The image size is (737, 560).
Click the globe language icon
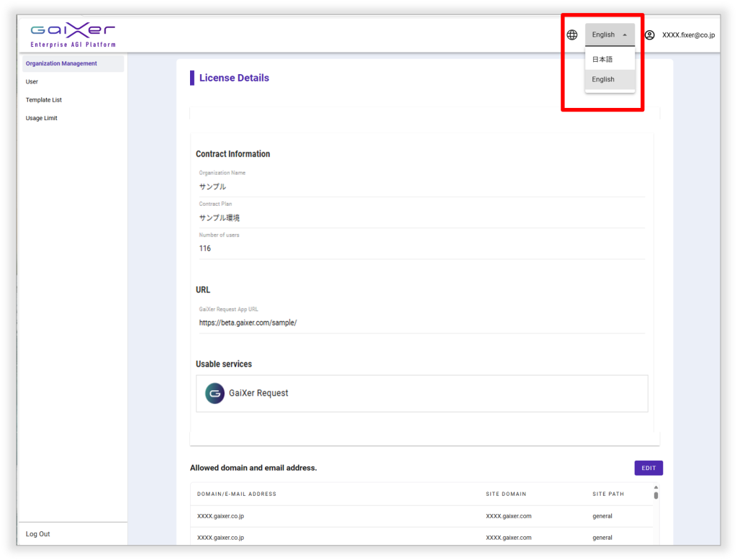[572, 35]
